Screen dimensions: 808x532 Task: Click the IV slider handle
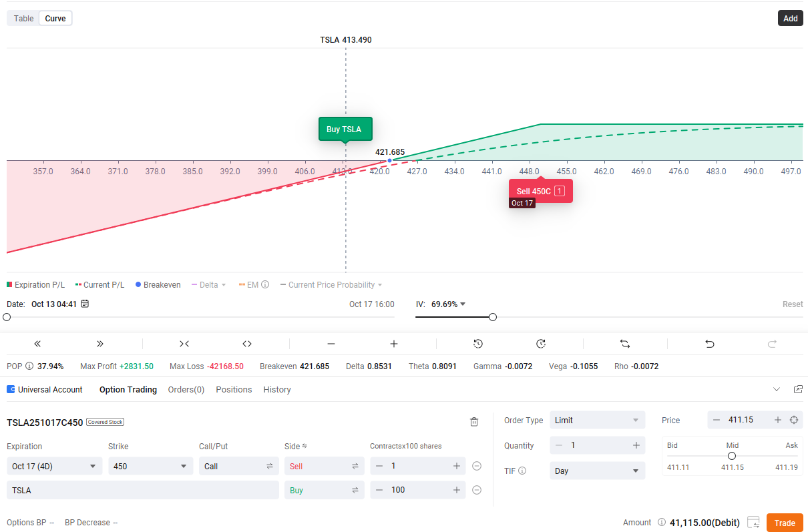point(493,317)
